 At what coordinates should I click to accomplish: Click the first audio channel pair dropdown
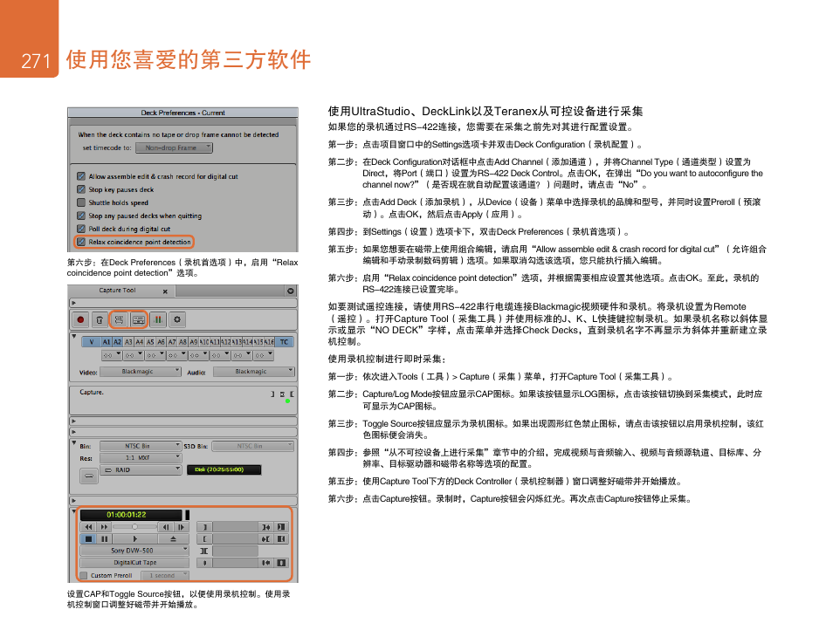pos(112,355)
